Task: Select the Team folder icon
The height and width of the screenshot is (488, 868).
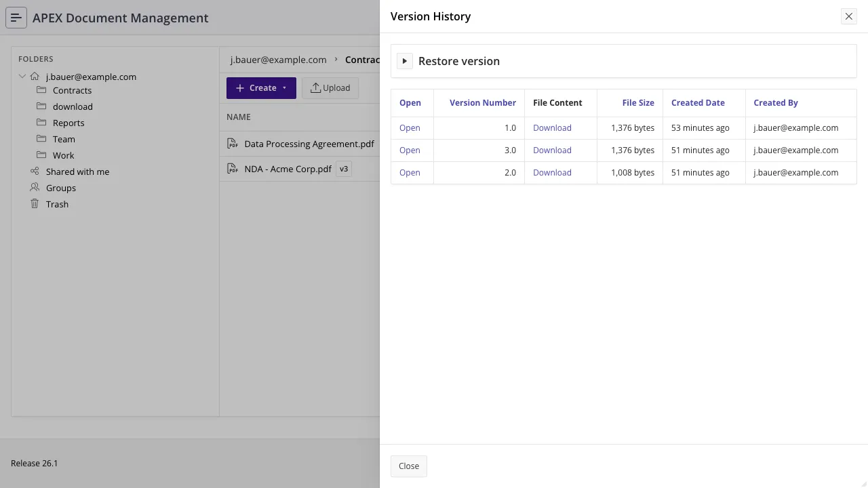Action: [x=41, y=139]
